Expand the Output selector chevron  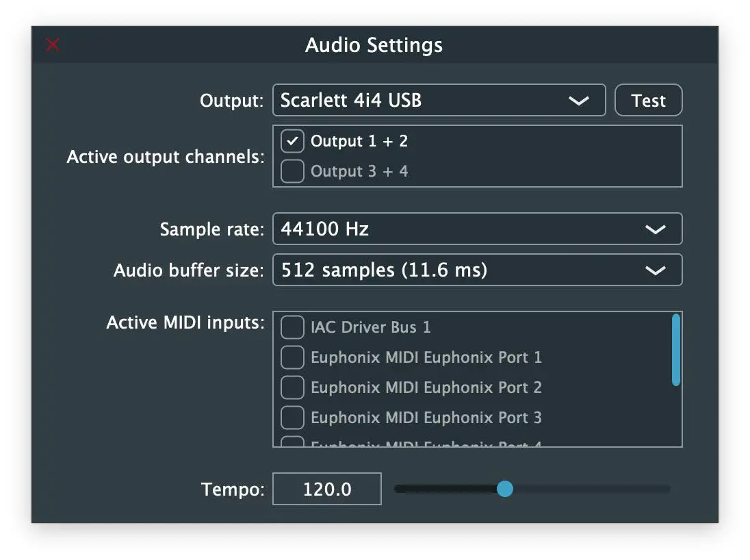point(579,100)
